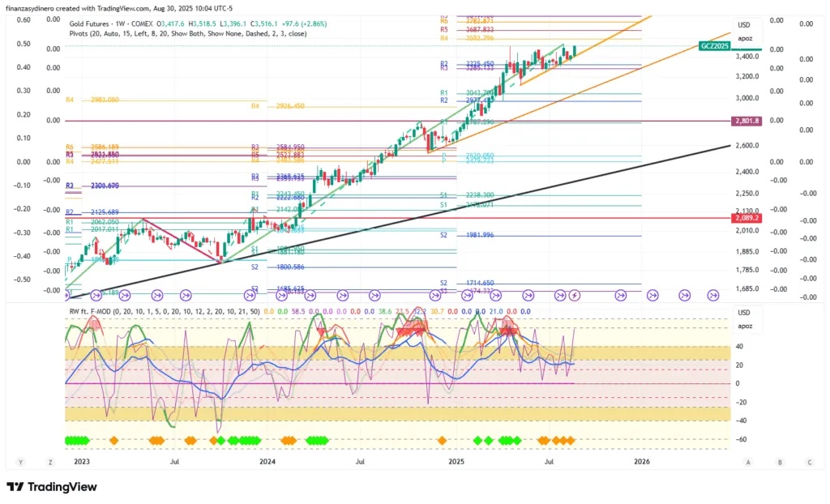This screenshot has width=830, height=504.
Task: Click the 38.6 value in the F-MOD legend
Action: 385,312
